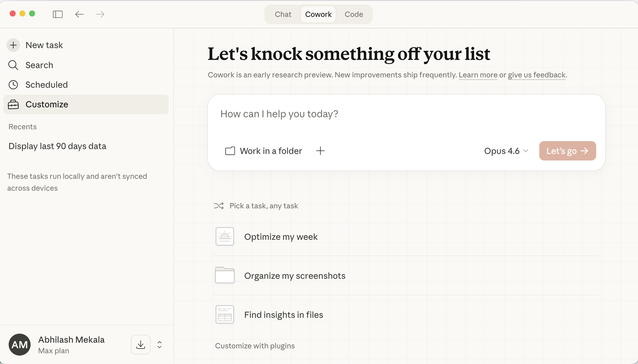638x364 pixels.
Task: Click the forward navigation arrow
Action: 100,14
